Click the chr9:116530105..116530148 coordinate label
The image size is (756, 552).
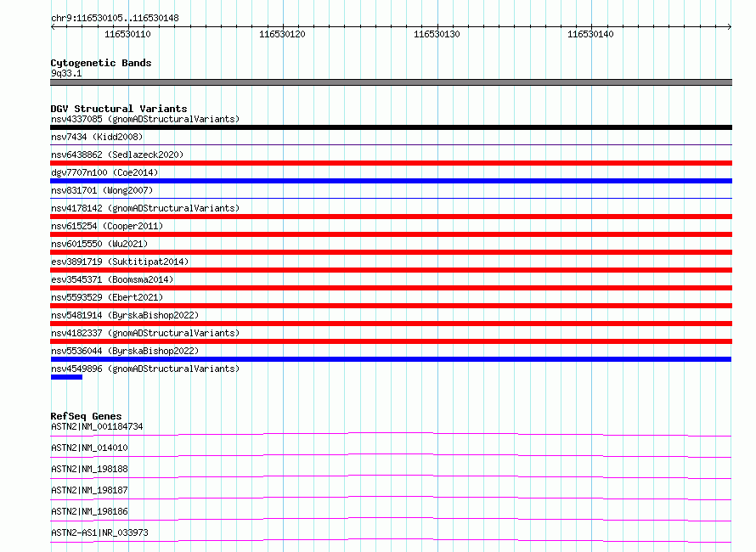pos(115,18)
